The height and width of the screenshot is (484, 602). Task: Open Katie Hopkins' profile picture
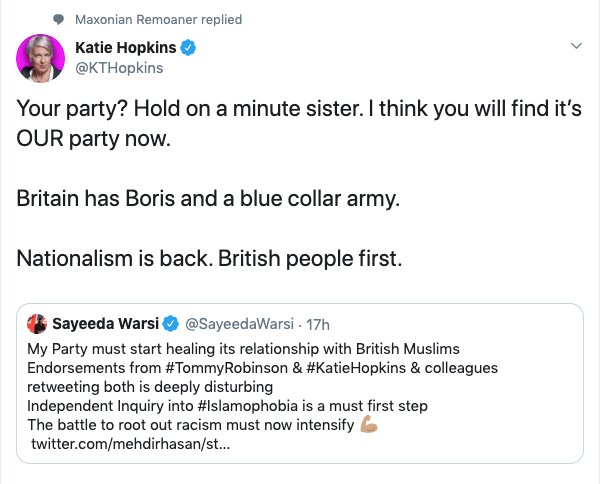click(41, 58)
